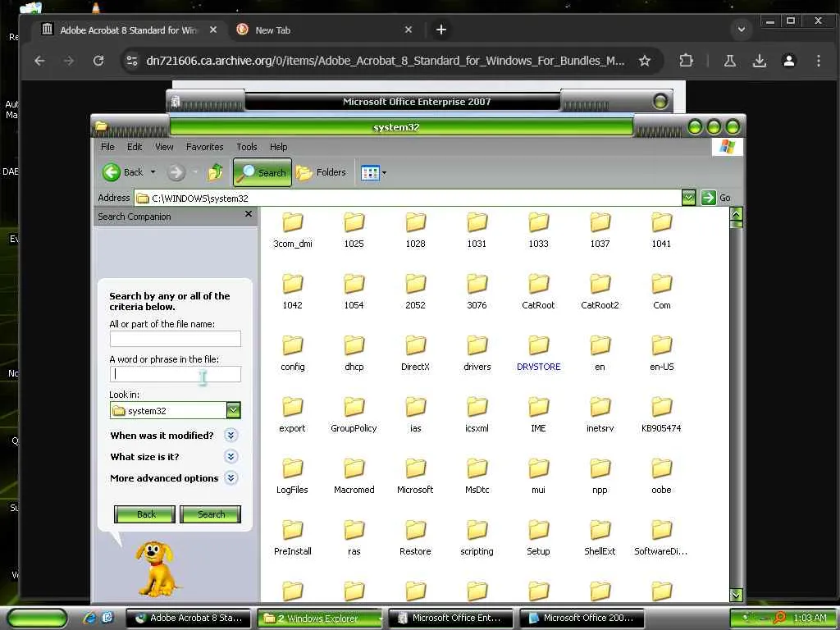Click the green Search button
Viewport: 840px width, 630px height.
coord(211,514)
